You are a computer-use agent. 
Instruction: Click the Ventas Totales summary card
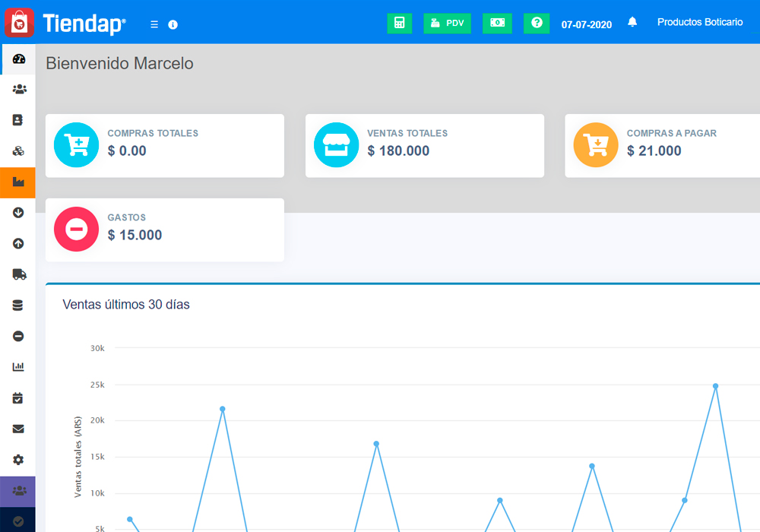click(424, 146)
